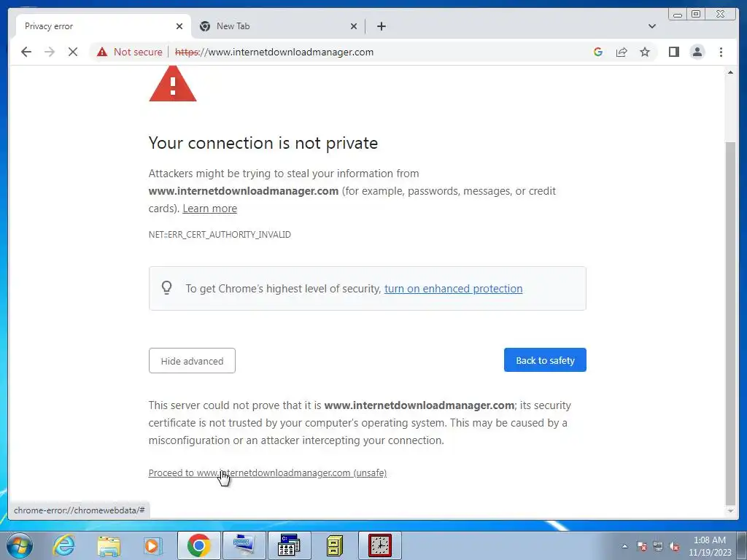Open Chrome's three-dot menu
Viewport: 747px width, 560px height.
[721, 52]
